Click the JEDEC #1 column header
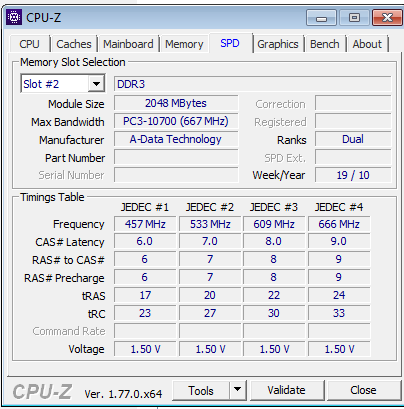The image size is (404, 409). point(145,207)
